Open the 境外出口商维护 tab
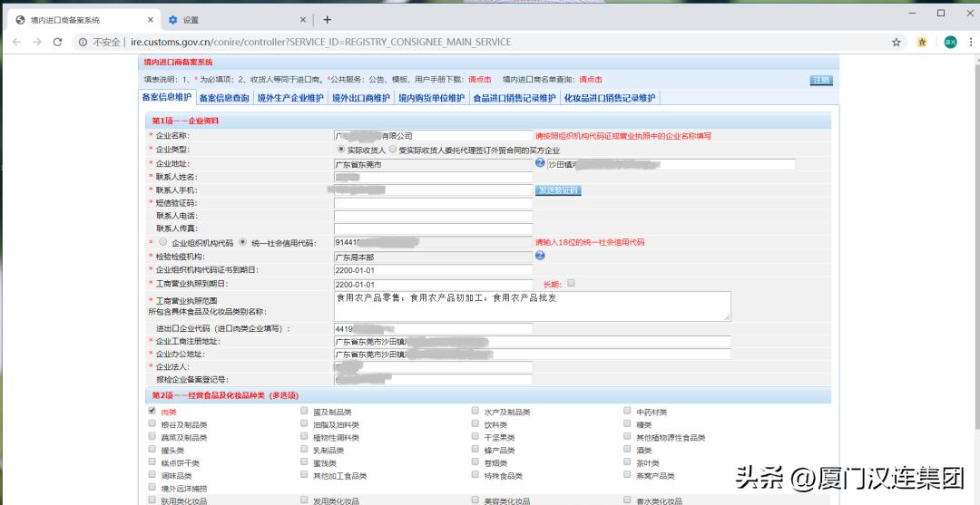 tap(360, 98)
